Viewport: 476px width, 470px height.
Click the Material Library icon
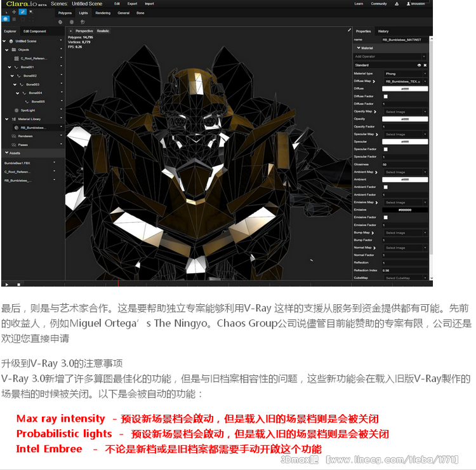point(14,119)
